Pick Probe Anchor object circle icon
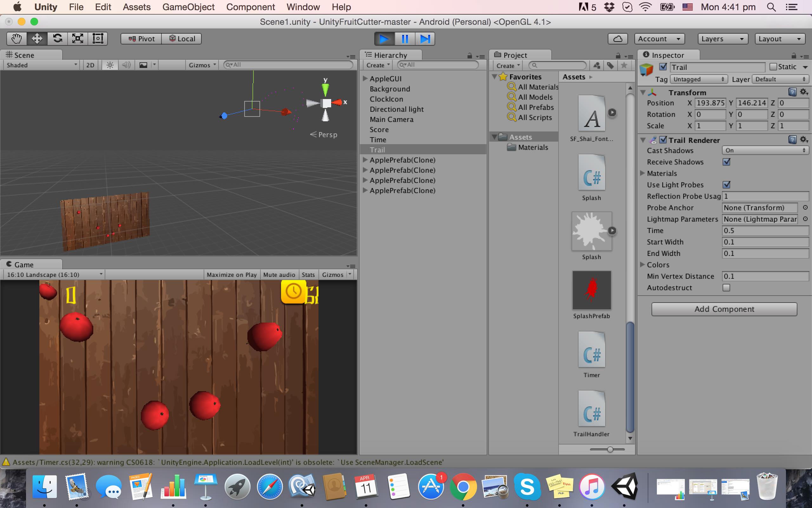 pos(805,208)
